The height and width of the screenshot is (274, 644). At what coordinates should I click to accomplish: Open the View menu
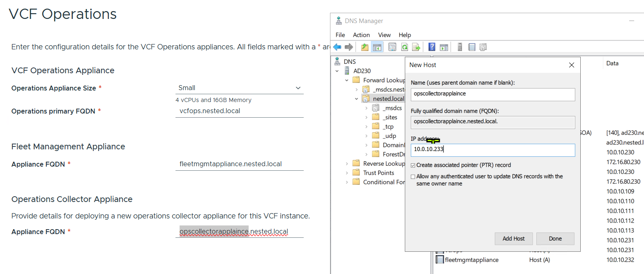pos(384,35)
